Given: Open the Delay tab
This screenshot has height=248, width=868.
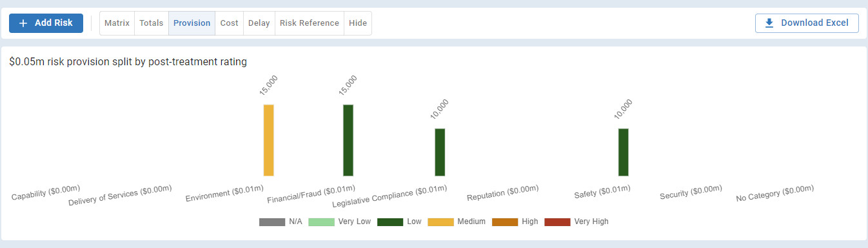Looking at the screenshot, I should click(x=259, y=23).
